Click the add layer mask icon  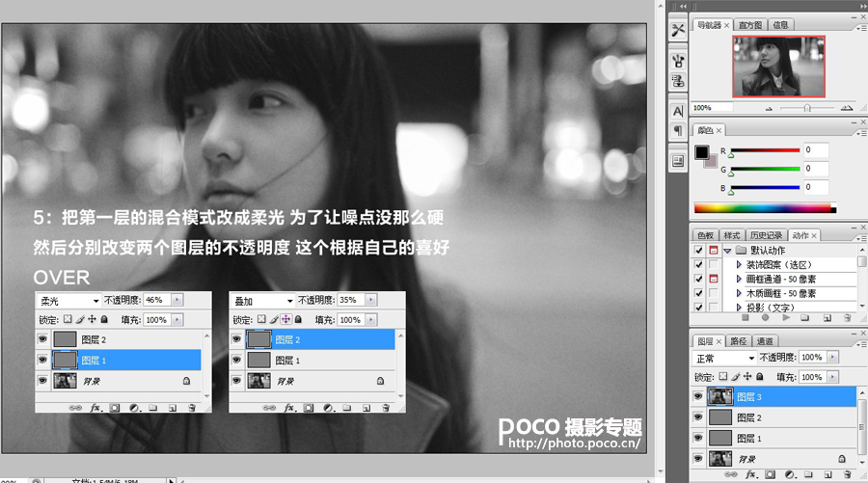(x=770, y=474)
